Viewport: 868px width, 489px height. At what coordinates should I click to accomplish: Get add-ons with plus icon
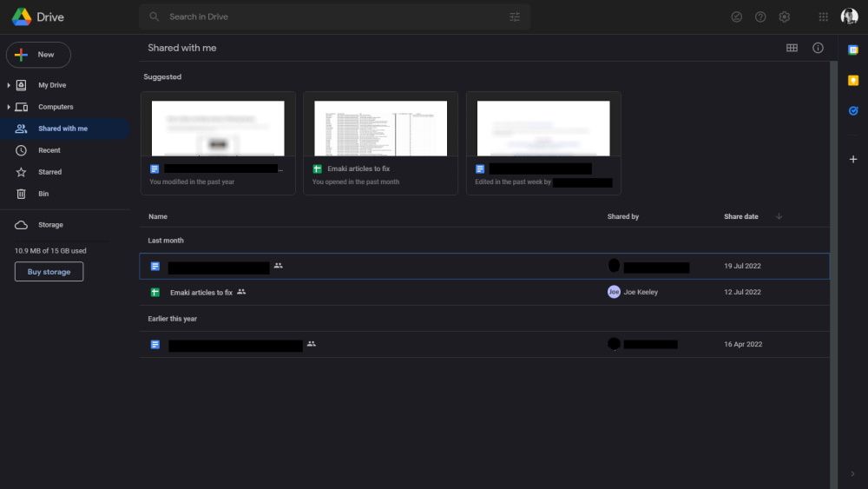point(853,159)
